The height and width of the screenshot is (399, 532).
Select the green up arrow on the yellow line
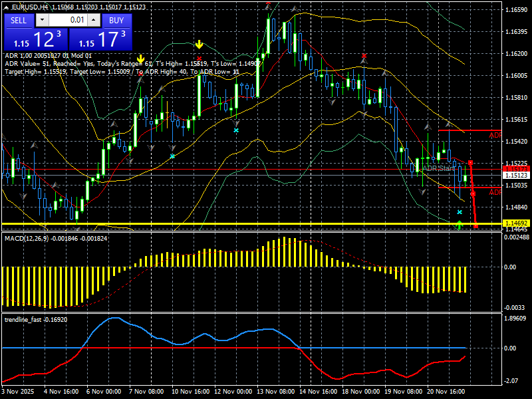460,225
